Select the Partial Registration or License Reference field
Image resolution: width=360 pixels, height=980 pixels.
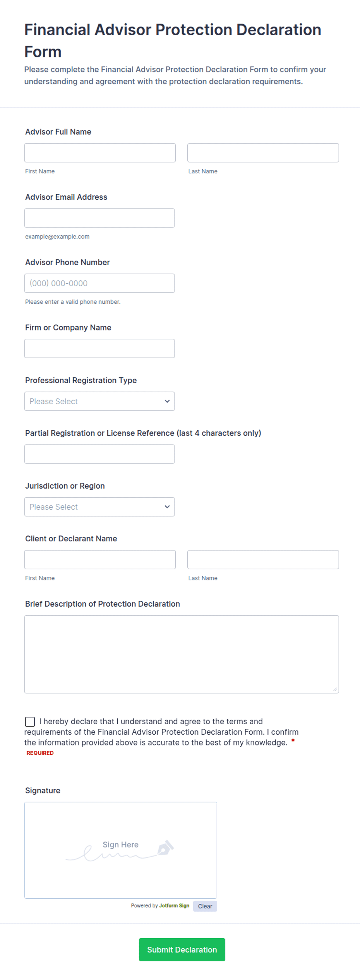[x=99, y=454]
